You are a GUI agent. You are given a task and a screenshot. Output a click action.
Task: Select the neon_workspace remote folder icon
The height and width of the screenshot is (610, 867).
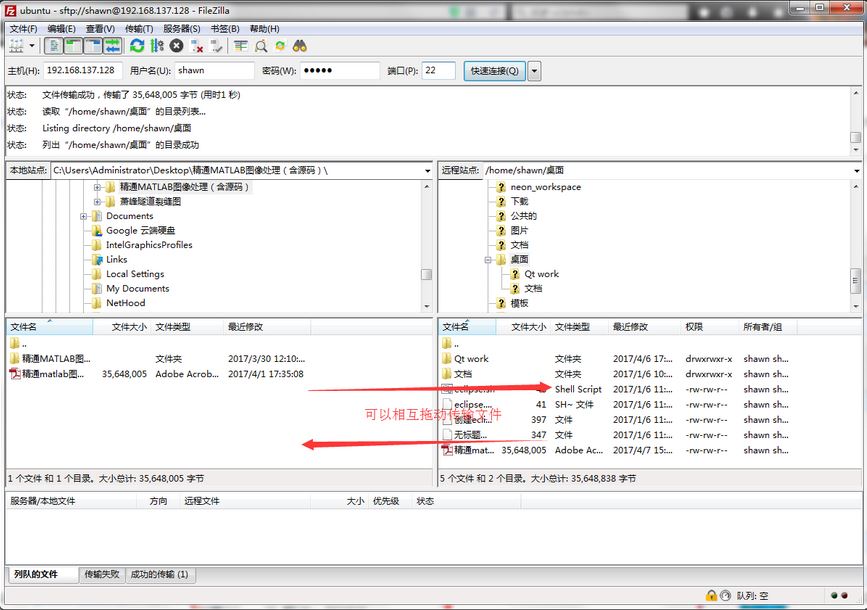pos(501,187)
